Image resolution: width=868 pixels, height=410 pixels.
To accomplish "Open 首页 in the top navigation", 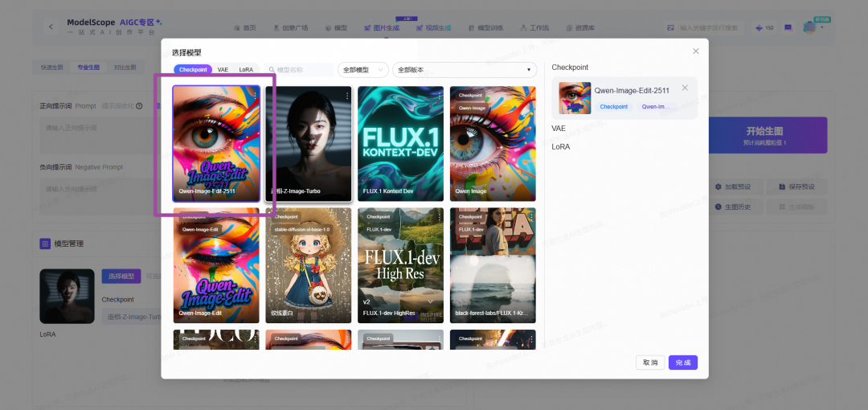I will click(x=245, y=27).
